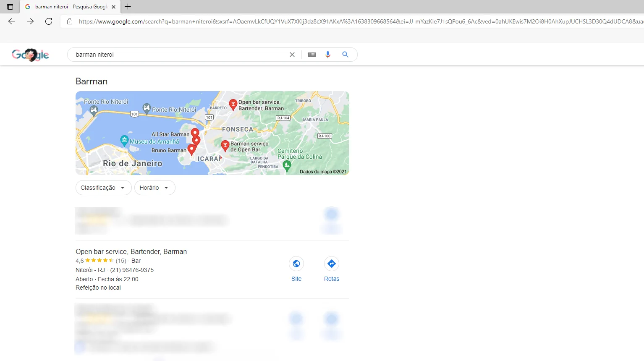Click the tab overview icon top-left
644x361 pixels.
pyautogui.click(x=9, y=7)
